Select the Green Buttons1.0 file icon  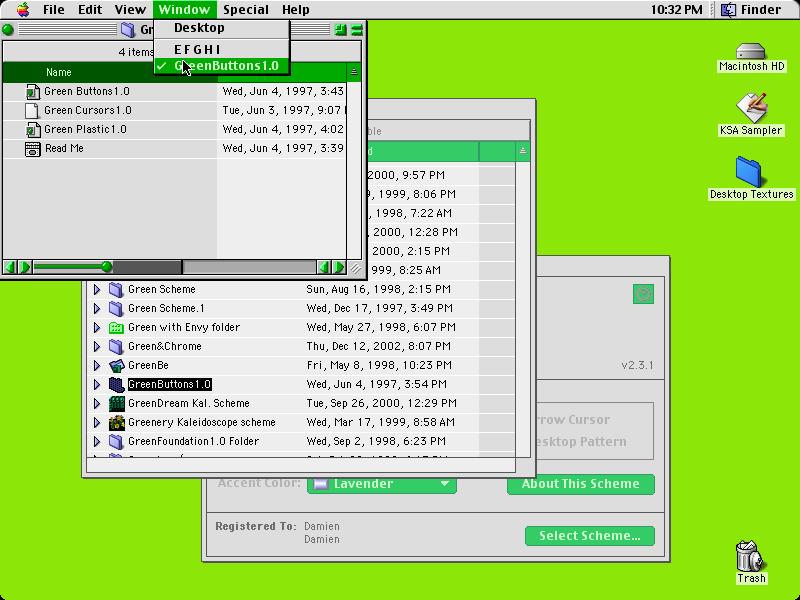(33, 92)
